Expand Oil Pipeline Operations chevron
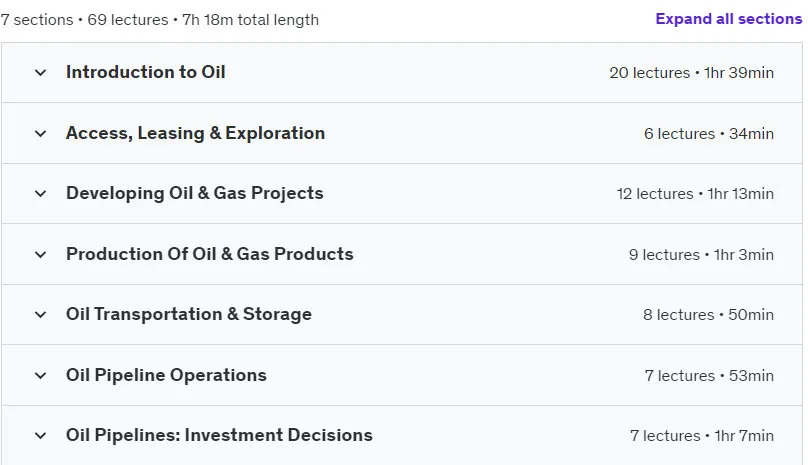The width and height of the screenshot is (808, 465). click(40, 375)
